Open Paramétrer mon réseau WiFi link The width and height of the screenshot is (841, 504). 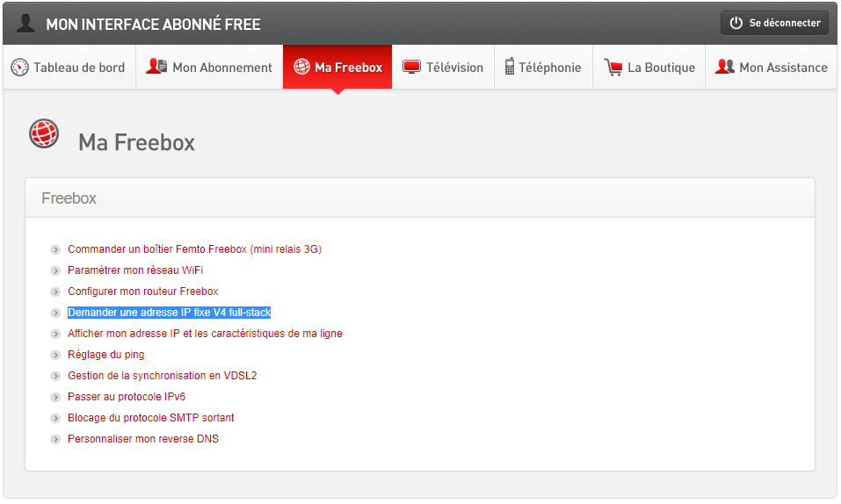(x=135, y=270)
